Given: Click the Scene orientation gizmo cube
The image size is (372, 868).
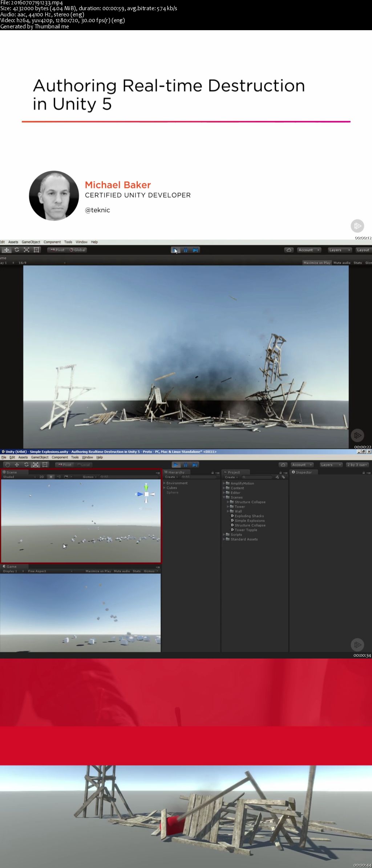Looking at the screenshot, I should 146,494.
